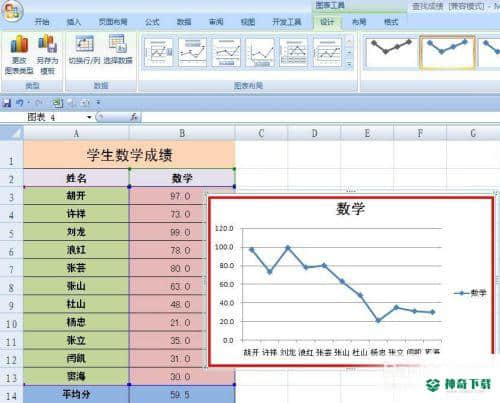Click the select-all corner of the sheet
The height and width of the screenshot is (403, 500).
click(12, 133)
